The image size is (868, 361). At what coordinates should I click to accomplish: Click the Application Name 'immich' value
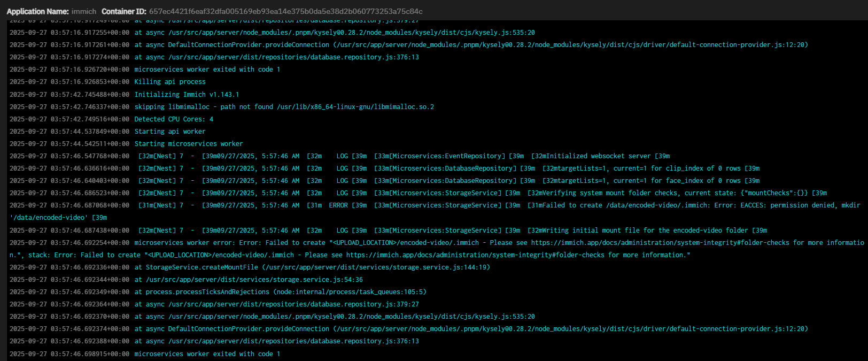pos(84,11)
